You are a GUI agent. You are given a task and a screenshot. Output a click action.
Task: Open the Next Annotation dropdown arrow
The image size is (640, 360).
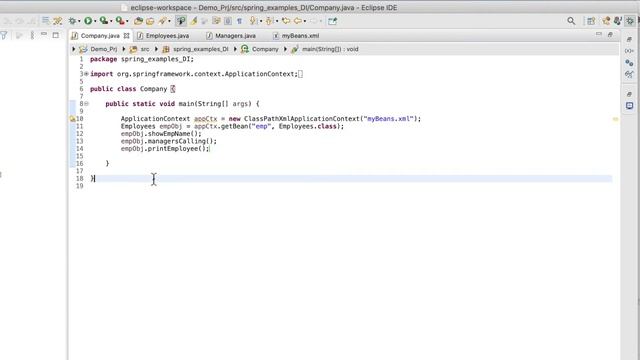coord(261,21)
